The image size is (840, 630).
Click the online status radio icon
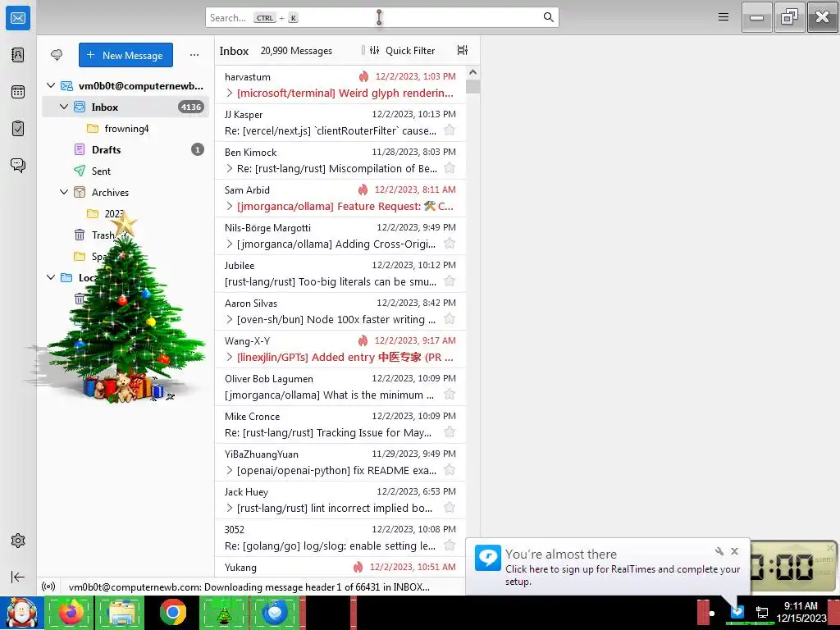[48, 587]
